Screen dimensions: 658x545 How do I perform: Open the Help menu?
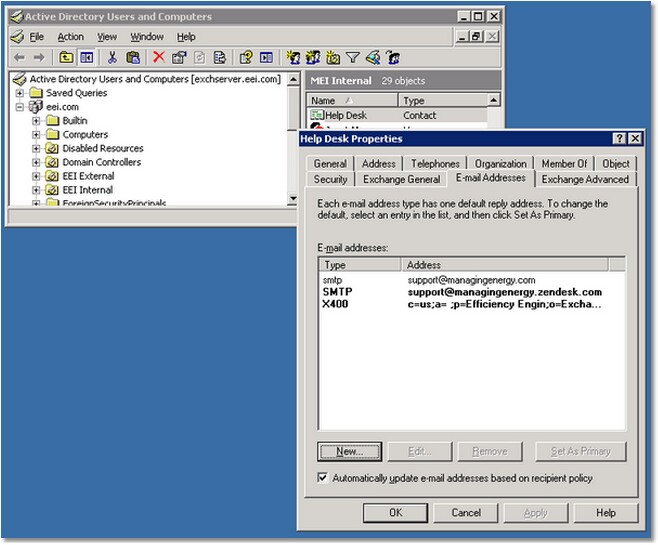[x=186, y=37]
